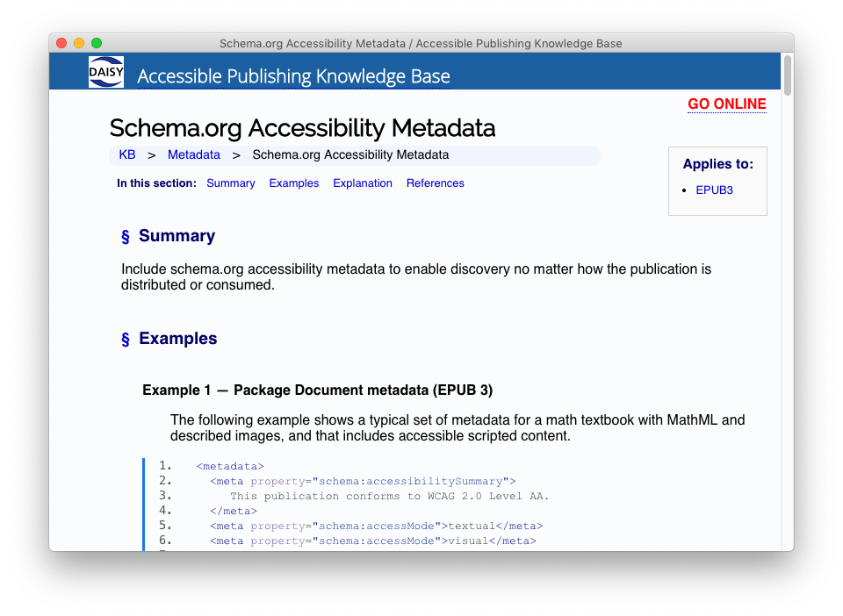Click section symbol beside Examples heading
843x616 pixels.
point(126,339)
